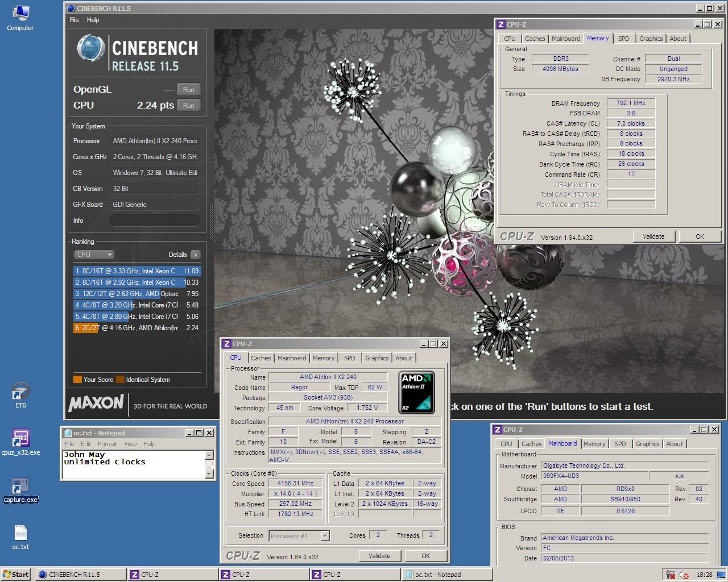728x582 pixels.
Task: Click the 990FXA-UD3 mainboard model value
Action: click(x=593, y=476)
